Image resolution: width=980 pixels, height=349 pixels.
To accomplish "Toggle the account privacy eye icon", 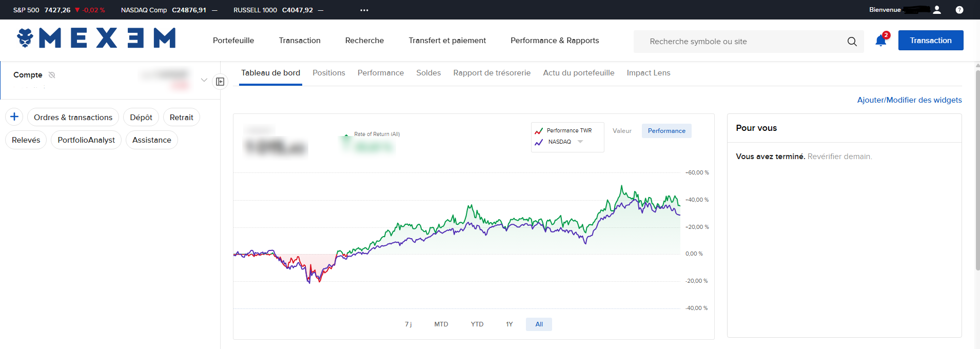I will tap(52, 75).
